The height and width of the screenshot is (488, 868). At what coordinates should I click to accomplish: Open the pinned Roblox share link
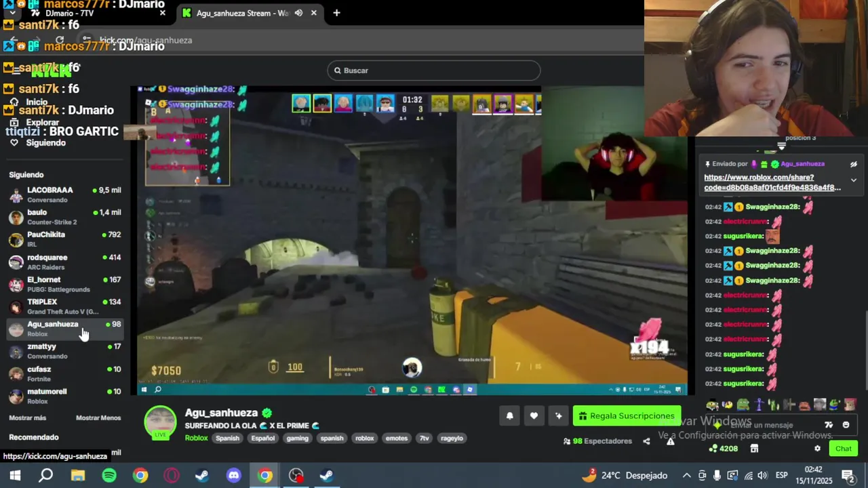(x=772, y=182)
